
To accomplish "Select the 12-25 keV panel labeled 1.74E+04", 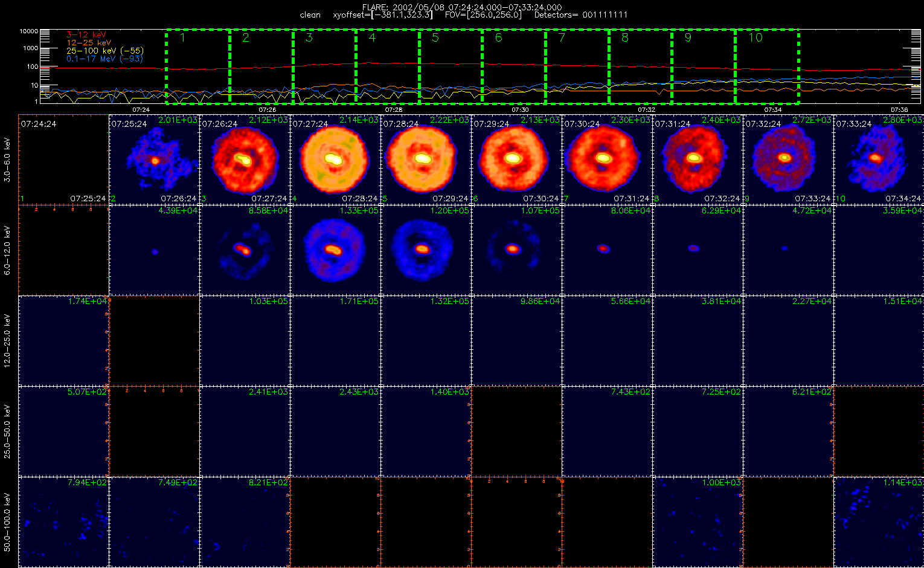I will (x=63, y=340).
